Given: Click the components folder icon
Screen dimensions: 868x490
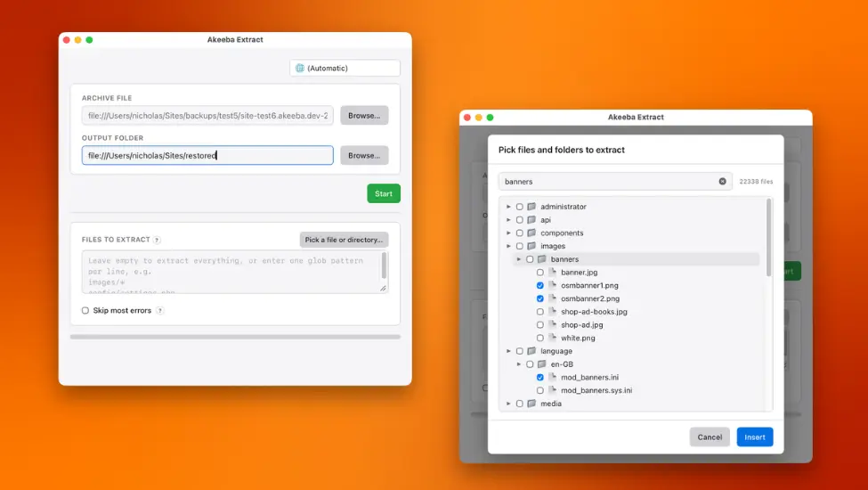Looking at the screenshot, I should coord(531,233).
